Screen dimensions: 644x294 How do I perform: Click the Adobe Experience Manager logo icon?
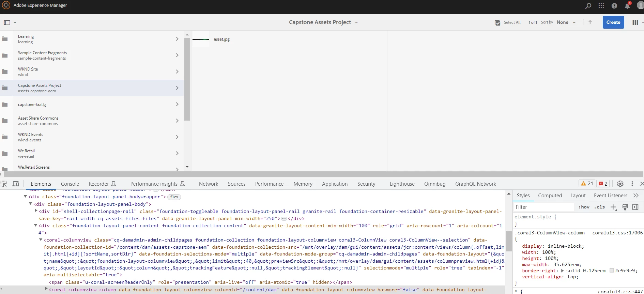tap(6, 5)
